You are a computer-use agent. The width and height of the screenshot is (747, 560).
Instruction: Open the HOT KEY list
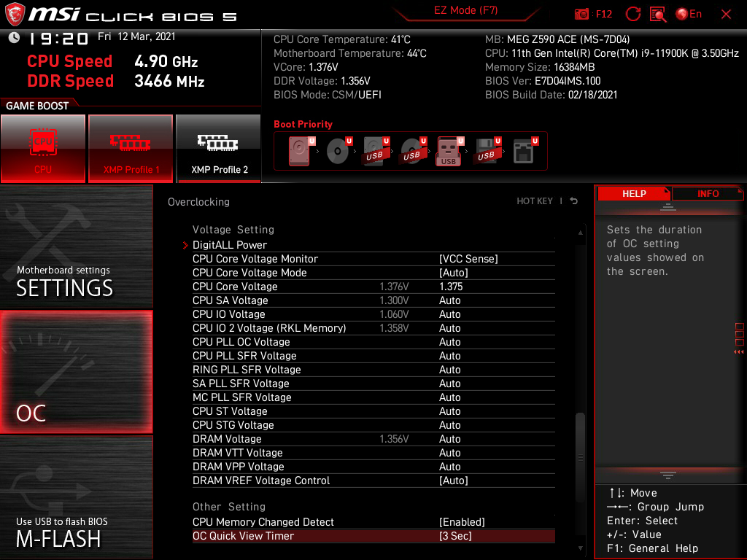[535, 201]
